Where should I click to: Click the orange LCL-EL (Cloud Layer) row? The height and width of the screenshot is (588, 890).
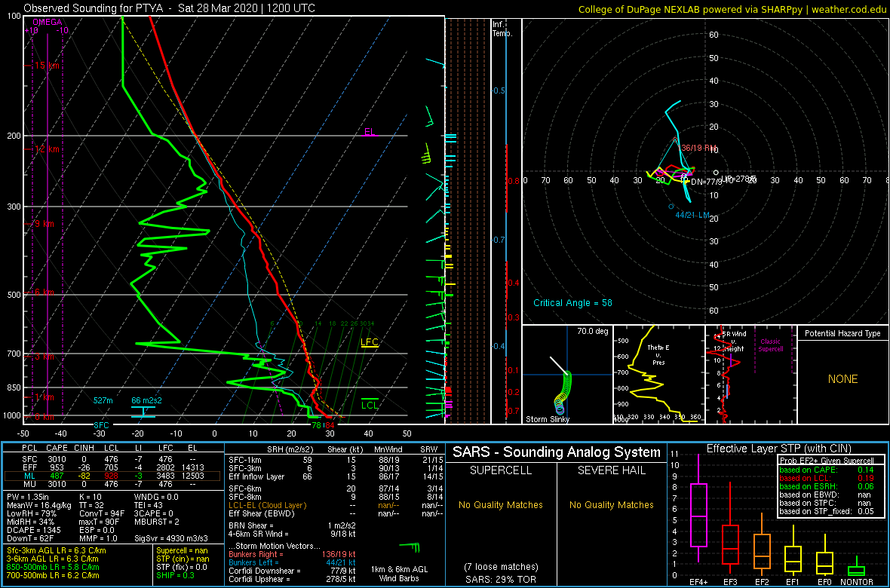point(335,504)
